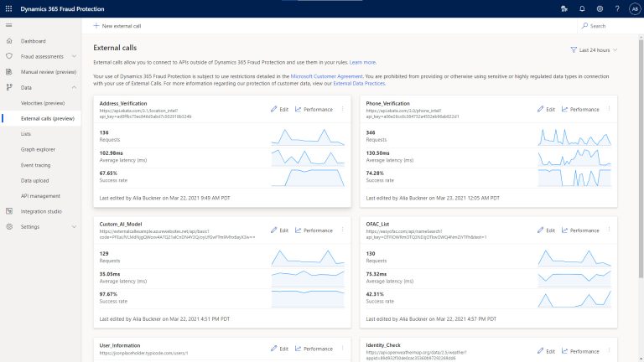
Task: Open Graph explorer page
Action: pyautogui.click(x=38, y=149)
